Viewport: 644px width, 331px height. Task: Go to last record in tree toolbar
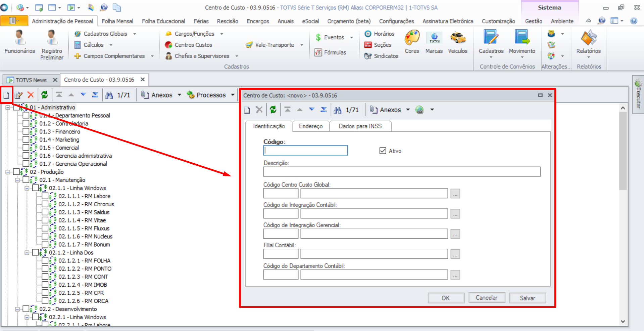tap(95, 95)
